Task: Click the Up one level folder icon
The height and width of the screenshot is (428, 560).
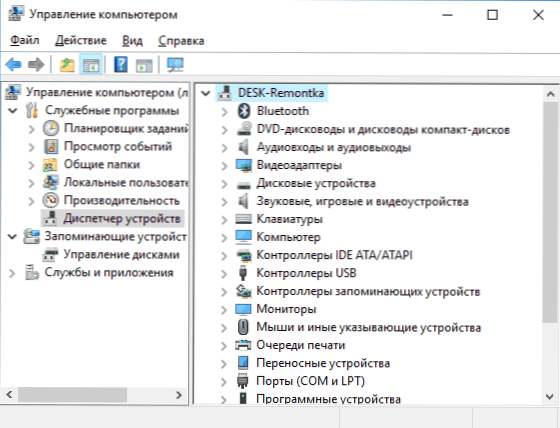Action: pyautogui.click(x=67, y=65)
